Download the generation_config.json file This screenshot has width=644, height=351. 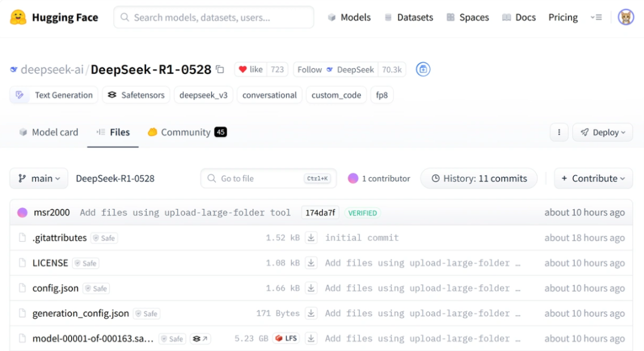[311, 313]
